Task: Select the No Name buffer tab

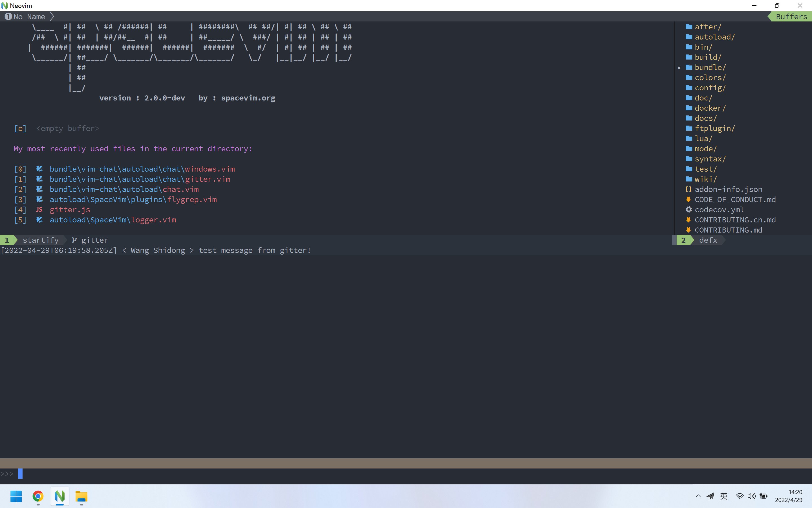Action: [29, 16]
